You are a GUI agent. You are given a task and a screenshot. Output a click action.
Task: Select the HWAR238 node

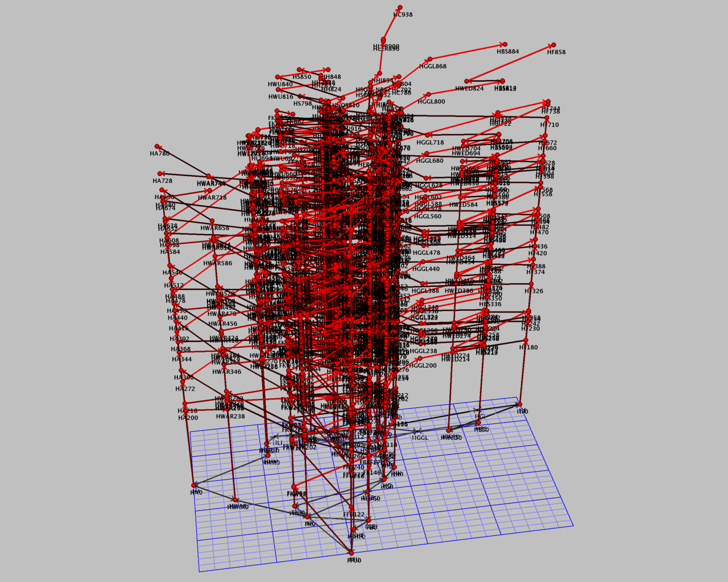point(228,409)
